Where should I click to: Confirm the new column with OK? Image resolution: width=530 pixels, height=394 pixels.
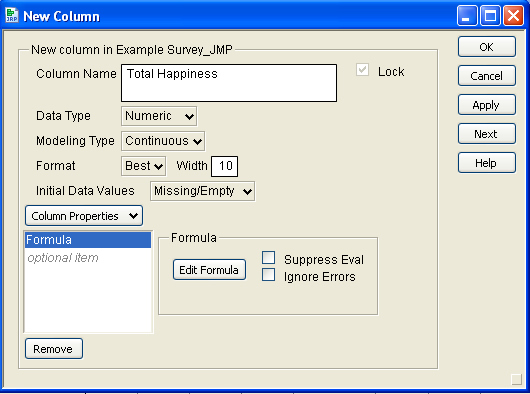point(486,47)
